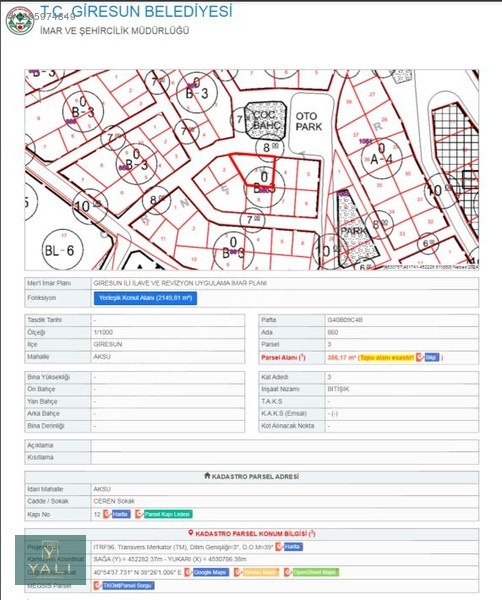The image size is (502, 600).
Task: Click the Giresun Belediyesi logo emblem
Action: [x=20, y=21]
